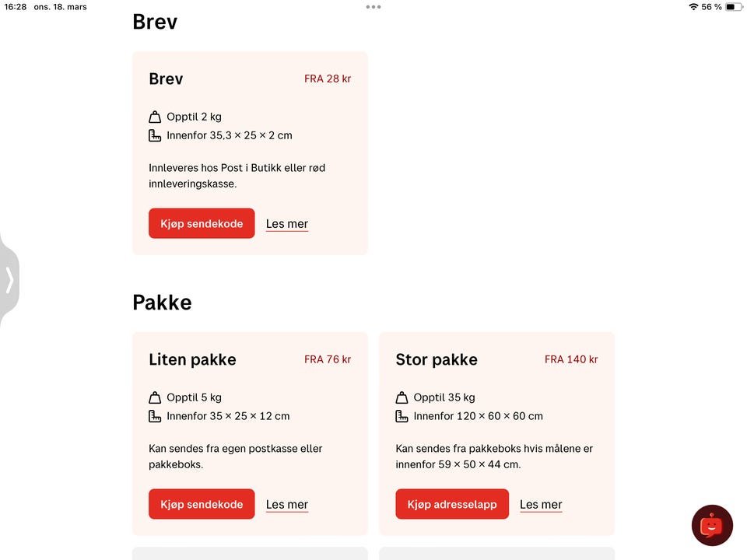The width and height of the screenshot is (747, 560).
Task: Tap the battery status icon
Action: [x=734, y=7]
